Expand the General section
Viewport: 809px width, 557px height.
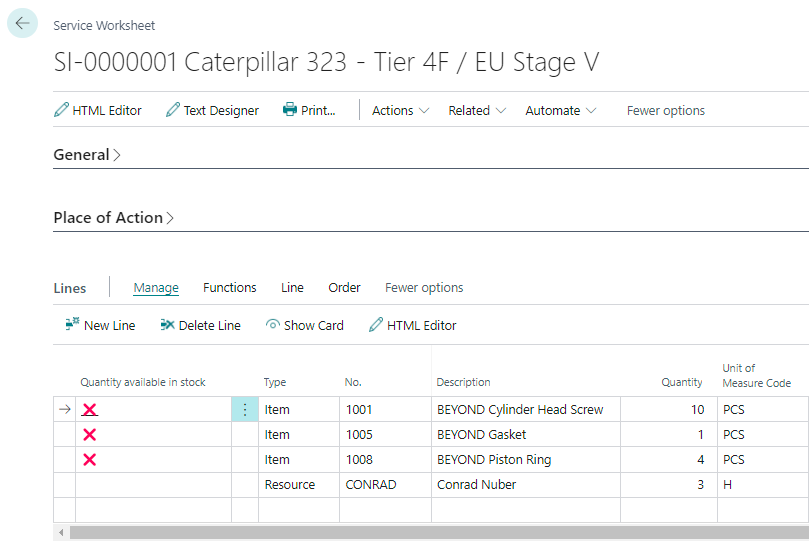tap(87, 155)
